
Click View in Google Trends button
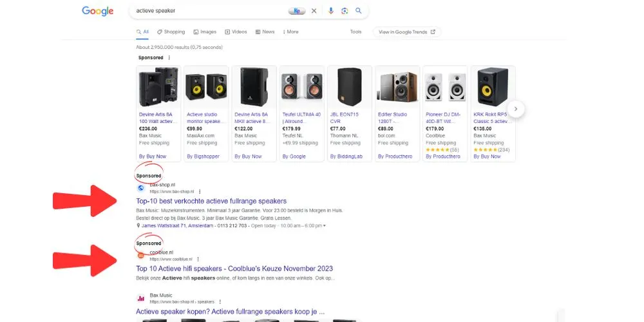point(406,32)
